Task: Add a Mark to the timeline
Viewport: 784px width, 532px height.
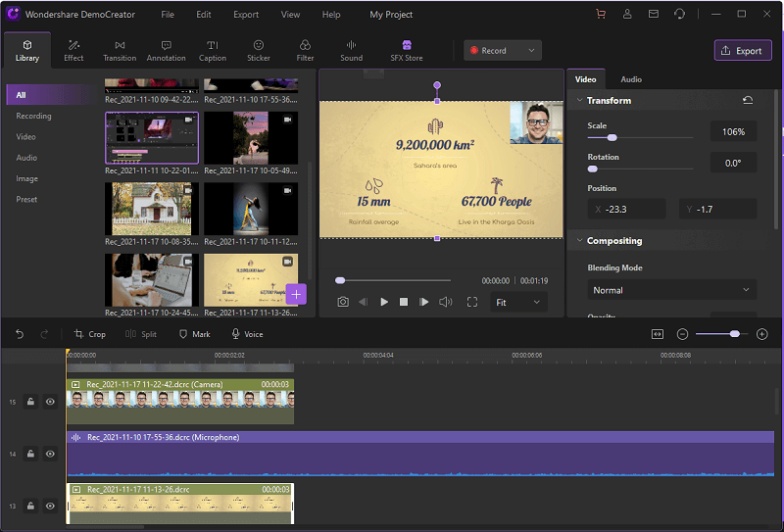Action: point(194,334)
